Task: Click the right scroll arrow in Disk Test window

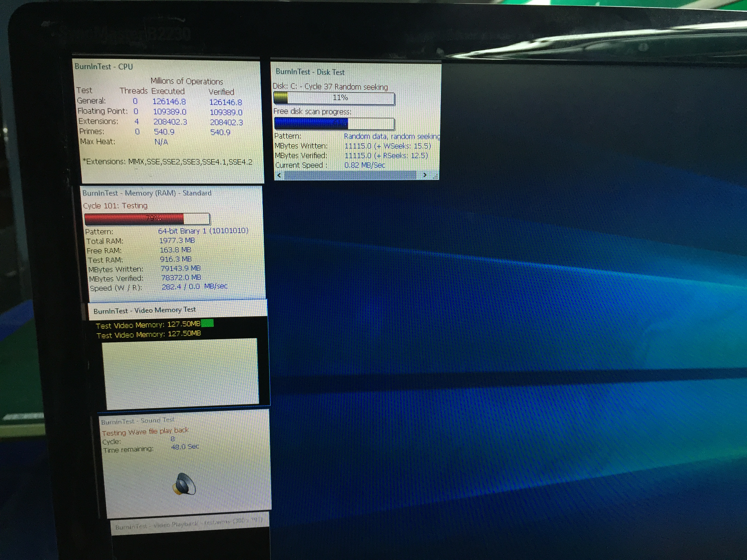Action: point(425,175)
